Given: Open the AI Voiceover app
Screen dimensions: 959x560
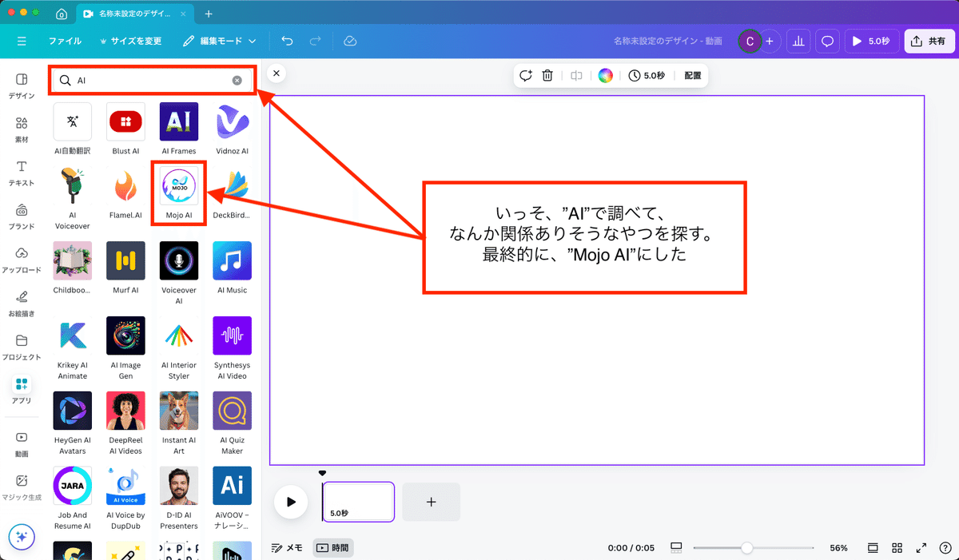Looking at the screenshot, I should 73,187.
